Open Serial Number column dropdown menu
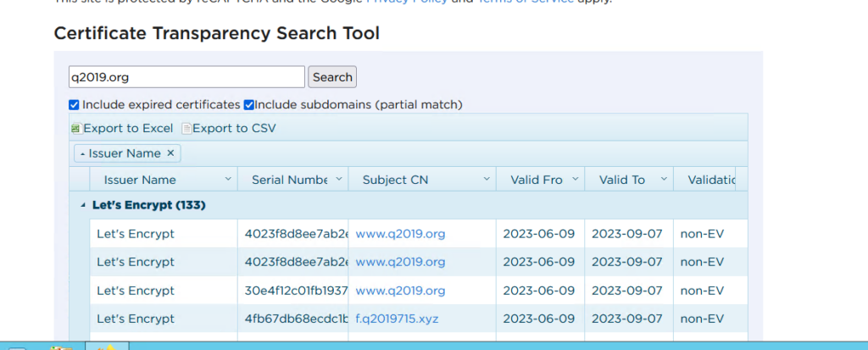868x350 pixels. coord(338,180)
